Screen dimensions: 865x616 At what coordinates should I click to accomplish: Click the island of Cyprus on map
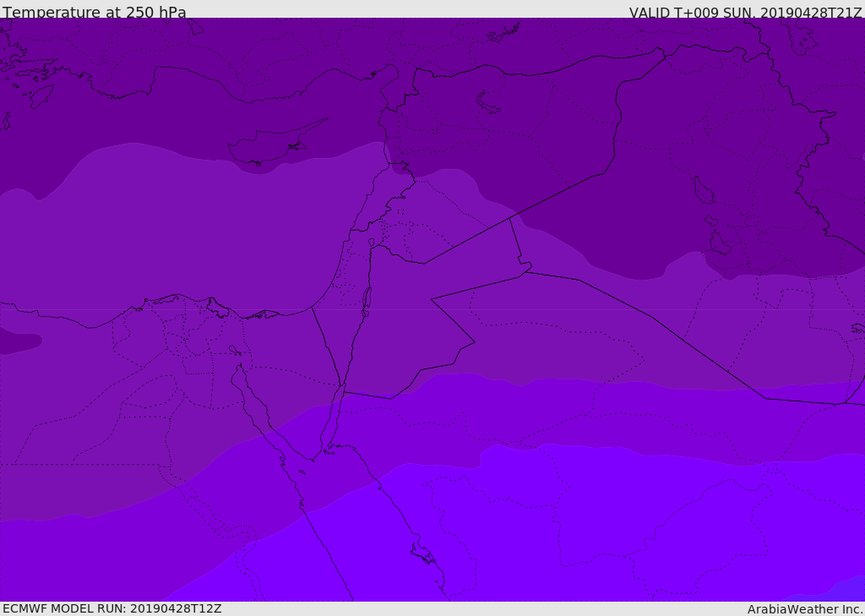pos(277,142)
